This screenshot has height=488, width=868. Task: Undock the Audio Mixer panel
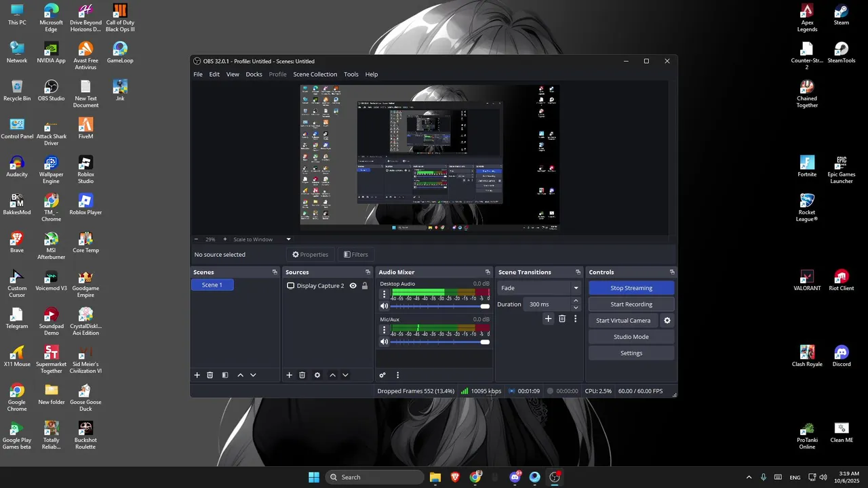(487, 272)
